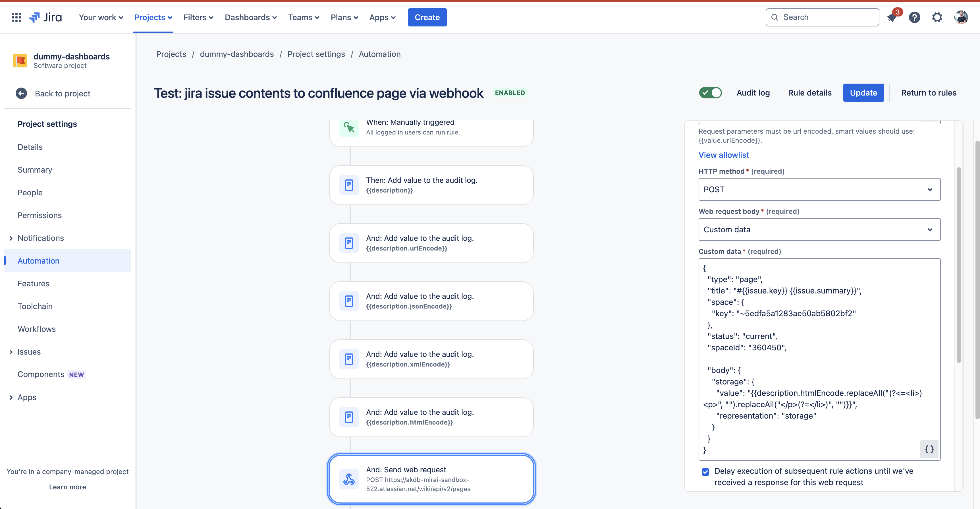The height and width of the screenshot is (509, 980).
Task: Uncheck Delay execution of subsequent rule actions
Action: [705, 472]
